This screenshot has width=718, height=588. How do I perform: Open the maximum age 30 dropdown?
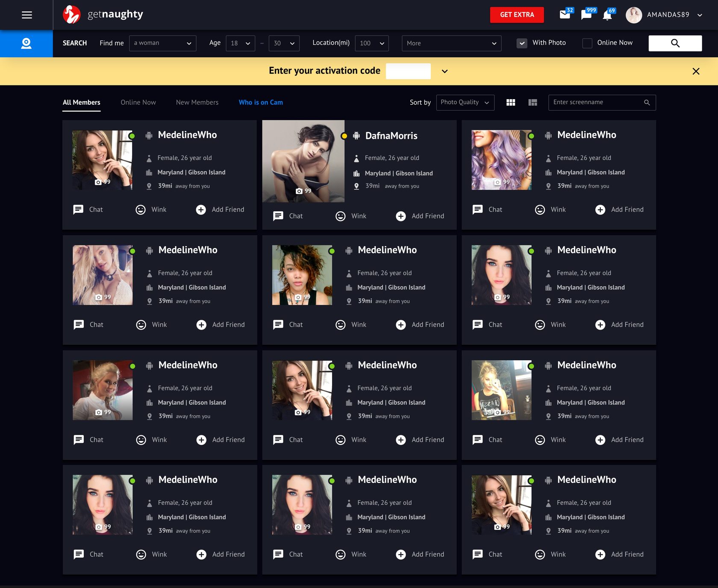[284, 43]
